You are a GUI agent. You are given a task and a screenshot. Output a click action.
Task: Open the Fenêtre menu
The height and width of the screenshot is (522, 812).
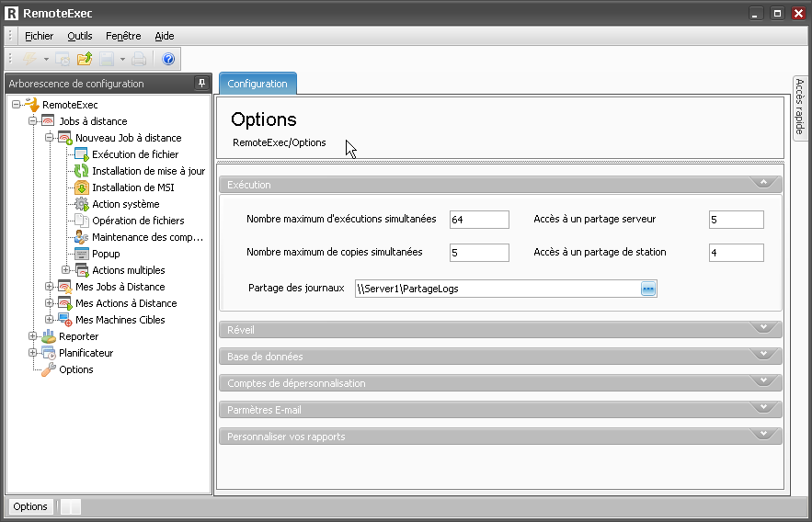pyautogui.click(x=123, y=36)
